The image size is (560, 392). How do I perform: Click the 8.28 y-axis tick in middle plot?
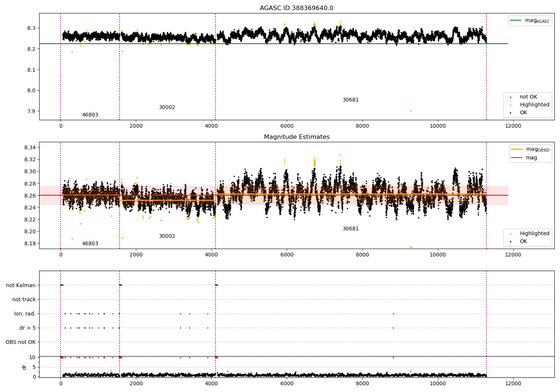[30, 184]
